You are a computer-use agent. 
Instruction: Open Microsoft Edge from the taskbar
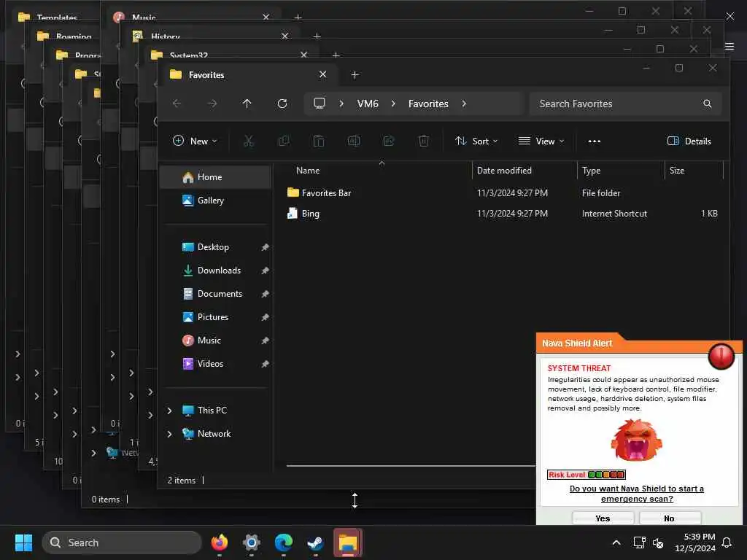click(284, 542)
